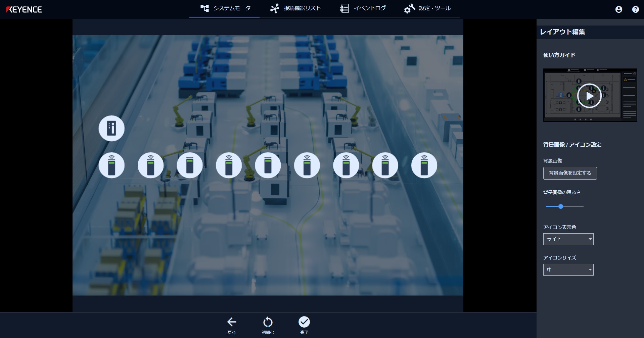Play the 使い方ガイド video
Image resolution: width=644 pixels, height=338 pixels.
(x=589, y=96)
